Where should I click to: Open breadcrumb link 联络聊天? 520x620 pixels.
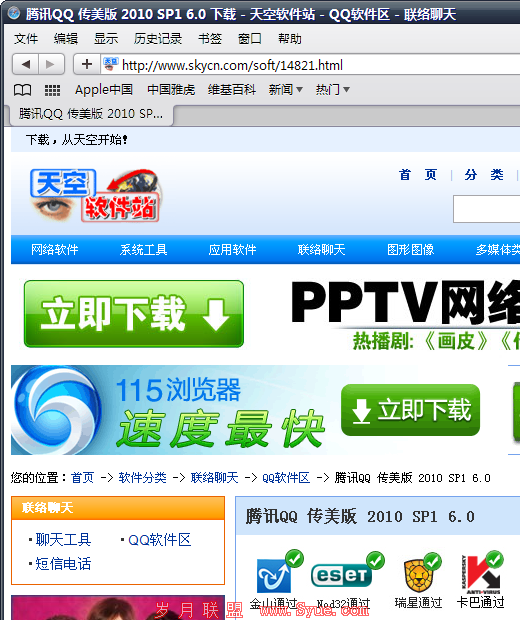[214, 478]
